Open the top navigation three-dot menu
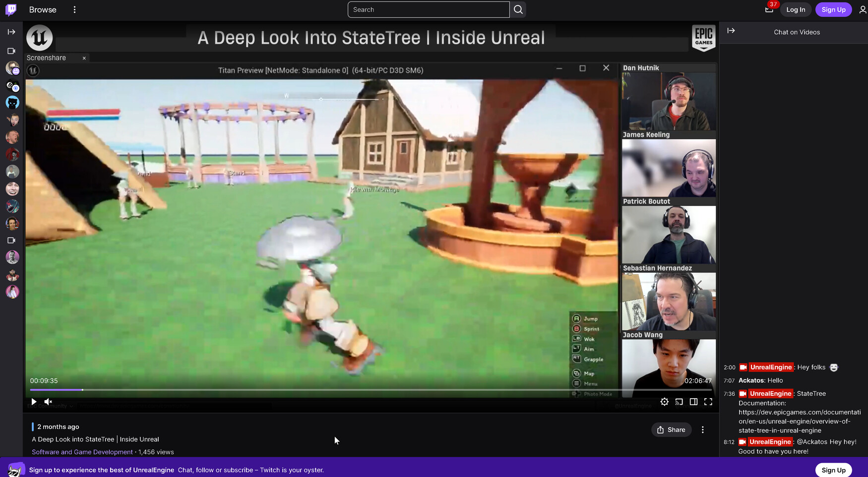 pos(74,9)
